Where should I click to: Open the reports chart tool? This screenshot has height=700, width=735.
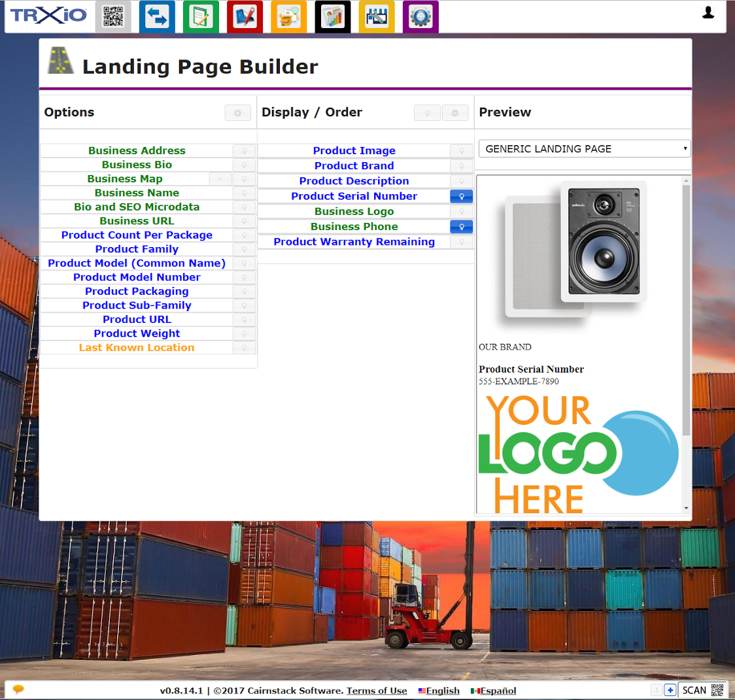pyautogui.click(x=332, y=16)
